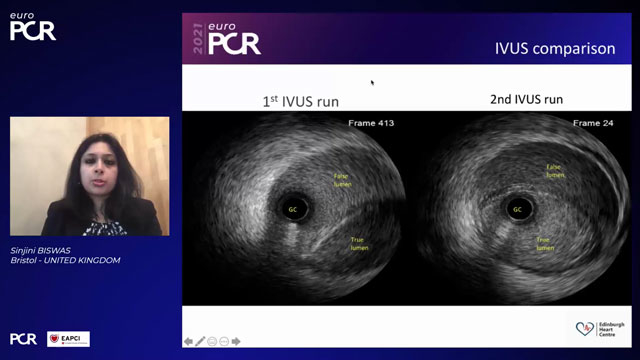Screen dimensions: 640x360
Task: Open the more slideshow options ellipsis icon
Action: click(x=224, y=341)
